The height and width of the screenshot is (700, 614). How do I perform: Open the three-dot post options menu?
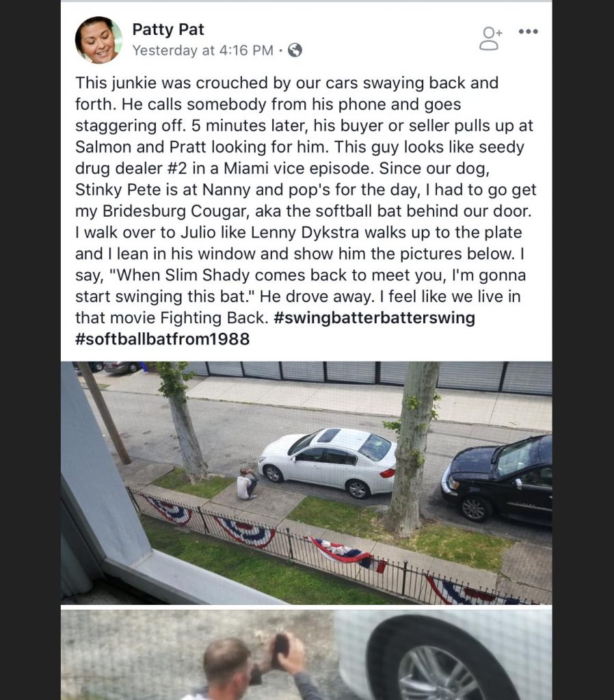pos(529,31)
